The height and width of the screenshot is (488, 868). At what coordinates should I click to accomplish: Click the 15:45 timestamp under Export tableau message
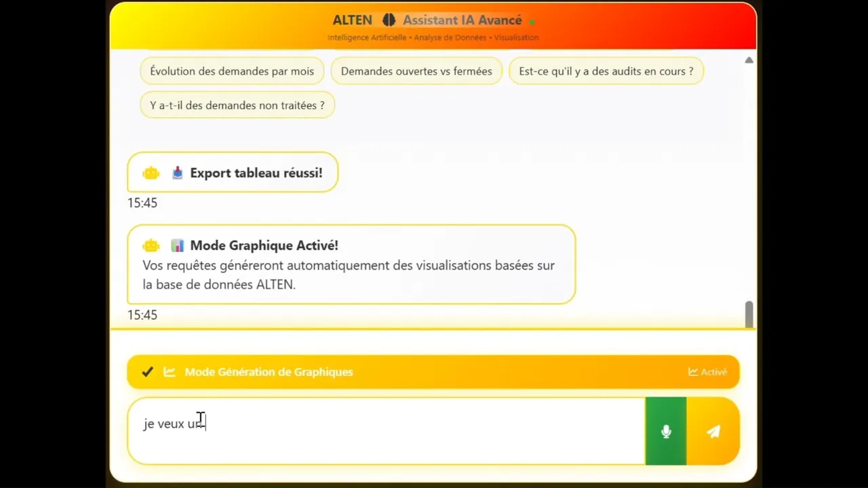coord(142,203)
